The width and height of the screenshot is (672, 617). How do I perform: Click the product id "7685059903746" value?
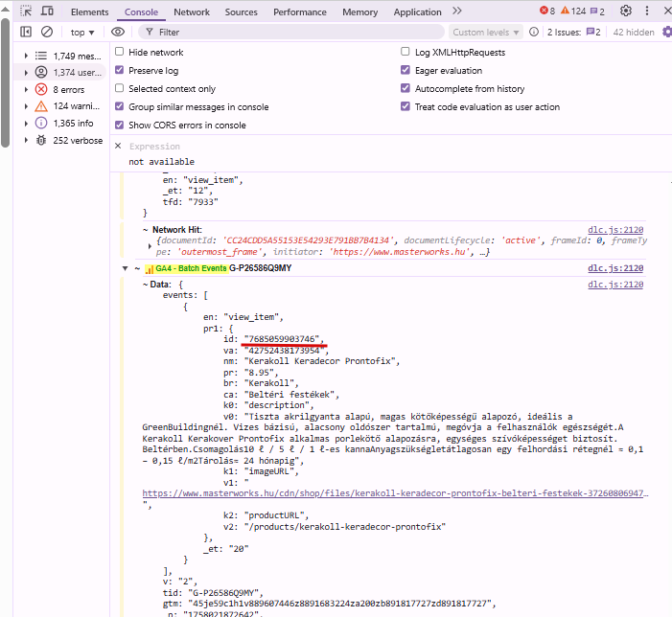click(x=284, y=339)
